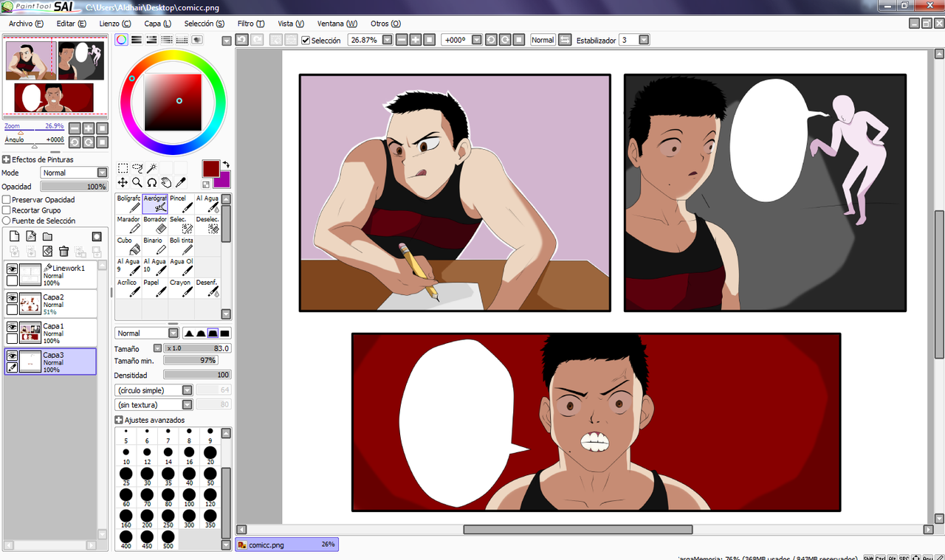Pick the eyedropper color picker tool
The height and width of the screenshot is (560, 945).
pyautogui.click(x=180, y=182)
